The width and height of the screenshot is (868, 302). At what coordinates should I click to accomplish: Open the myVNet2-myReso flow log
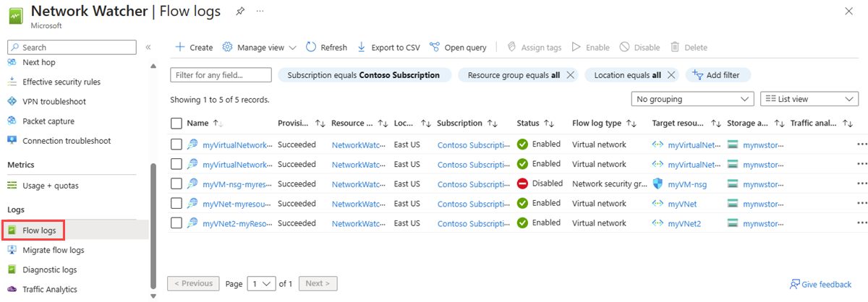[238, 223]
